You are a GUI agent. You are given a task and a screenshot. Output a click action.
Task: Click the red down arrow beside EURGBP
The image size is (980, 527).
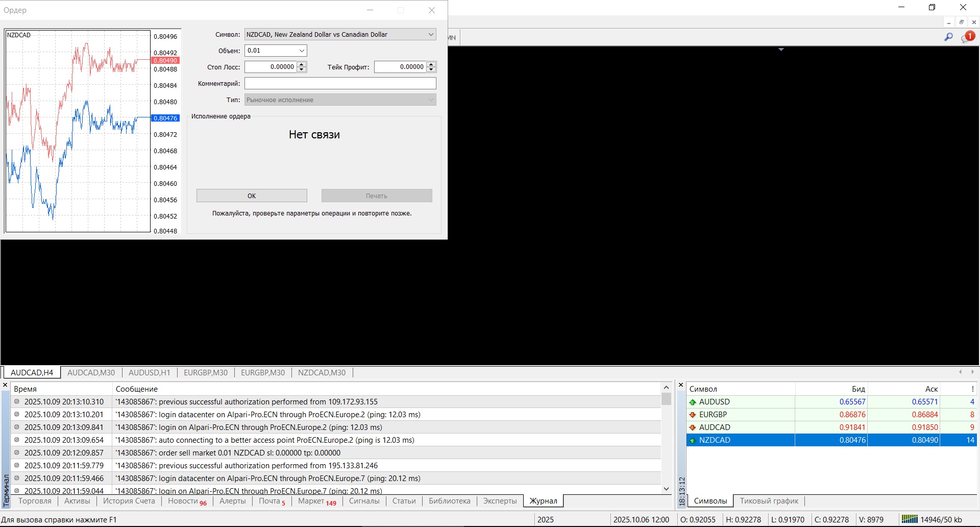693,415
